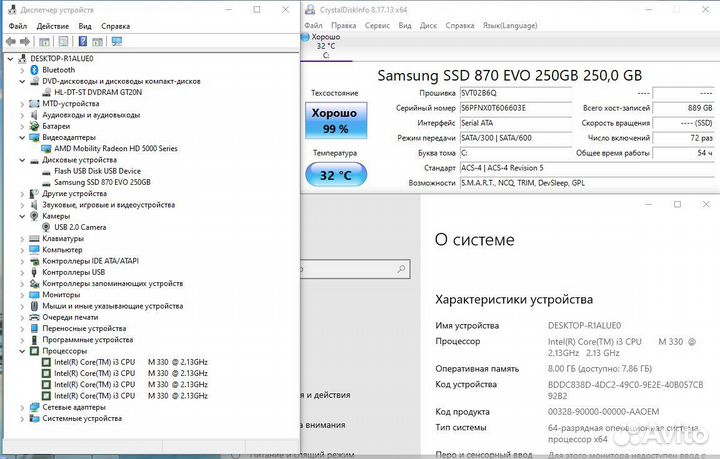Select the HL-DT-ST DVDRAM GT20N drive
This screenshot has width=720, height=459.
98,92
